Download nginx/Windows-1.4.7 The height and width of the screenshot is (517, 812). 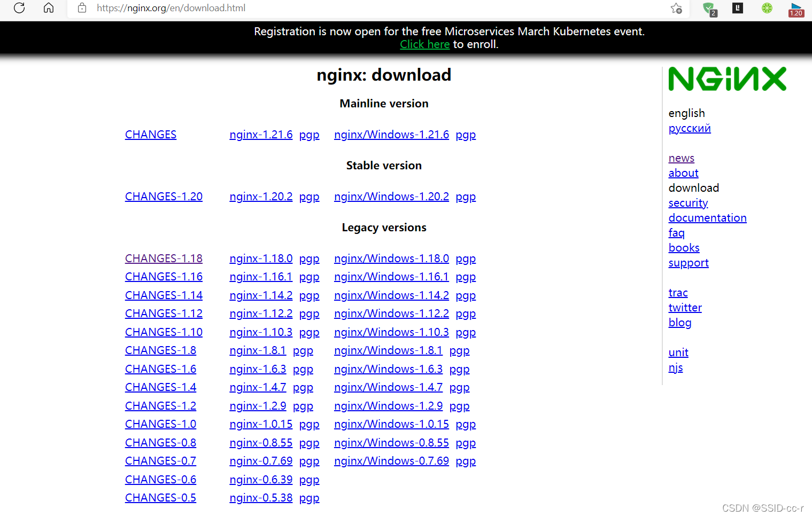click(x=388, y=387)
